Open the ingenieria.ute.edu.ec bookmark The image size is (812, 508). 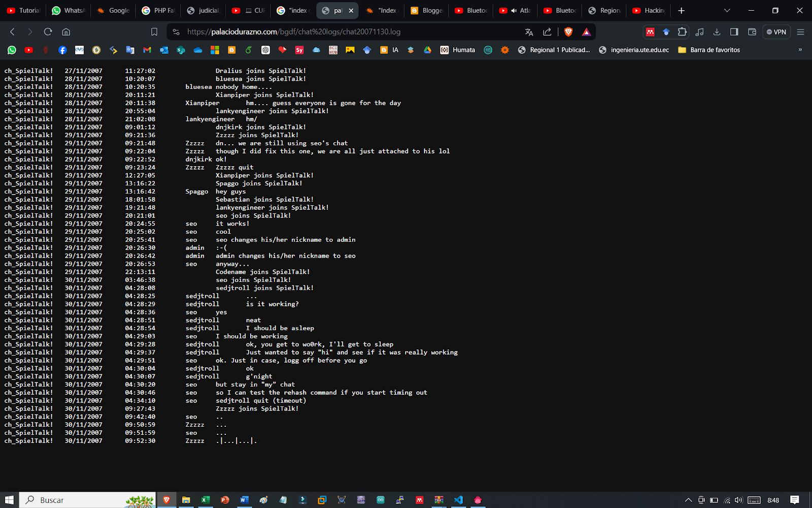(634, 50)
